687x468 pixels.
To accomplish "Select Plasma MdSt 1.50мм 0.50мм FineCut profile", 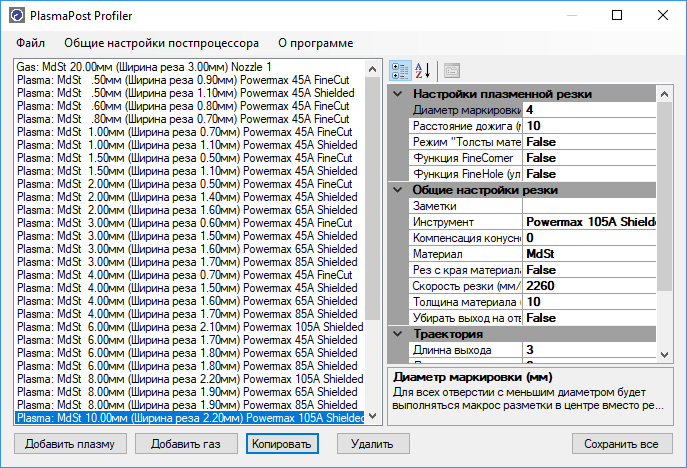I will [189, 158].
